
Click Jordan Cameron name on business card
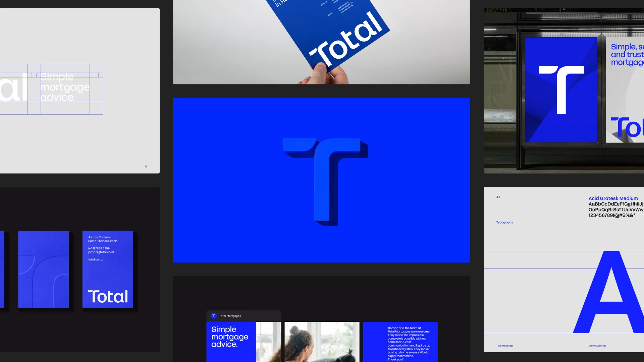pos(100,237)
